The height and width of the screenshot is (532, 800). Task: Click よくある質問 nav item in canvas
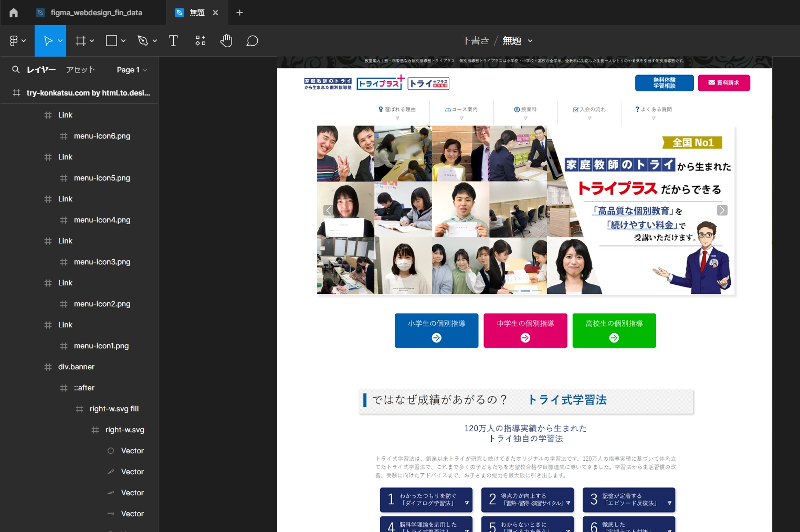coord(654,110)
